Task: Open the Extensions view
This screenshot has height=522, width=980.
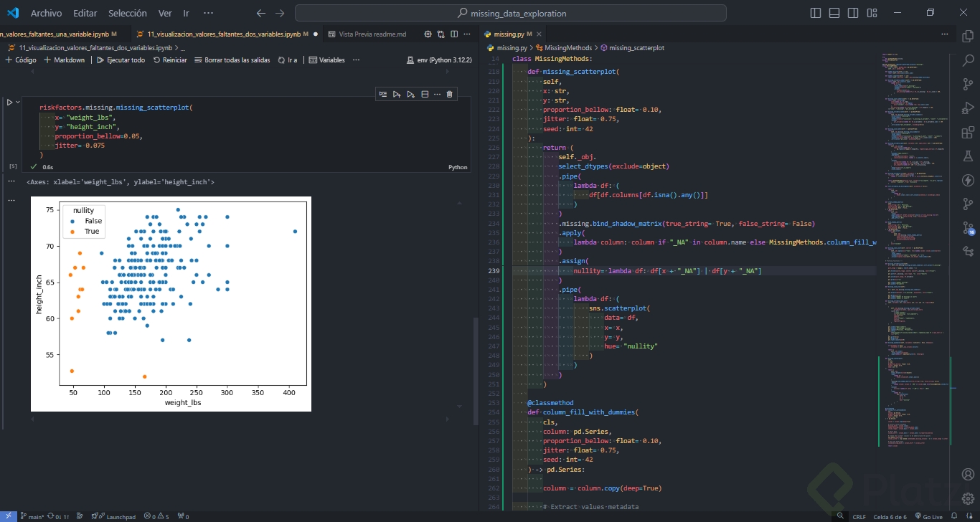Action: click(x=968, y=132)
